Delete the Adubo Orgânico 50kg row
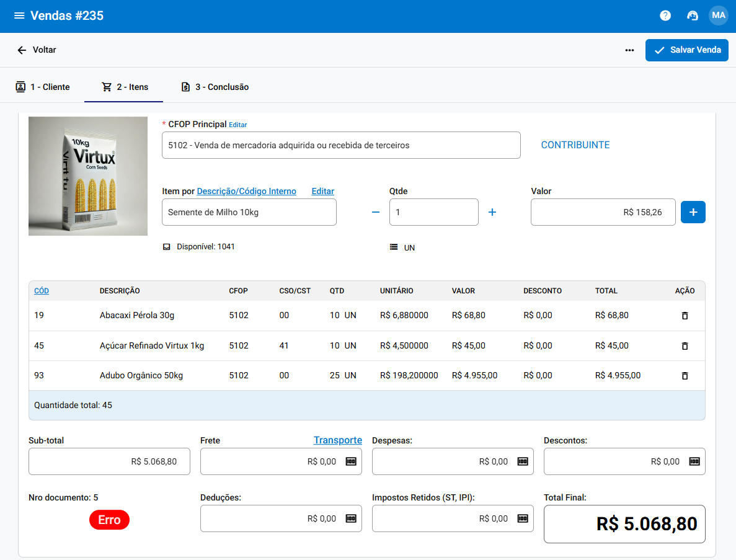This screenshot has width=736, height=560. point(685,376)
